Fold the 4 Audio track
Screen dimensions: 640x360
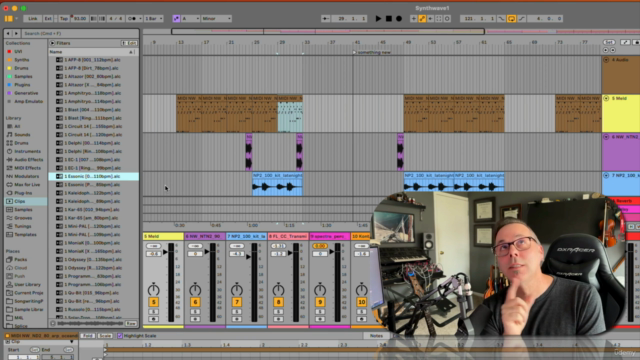point(606,60)
